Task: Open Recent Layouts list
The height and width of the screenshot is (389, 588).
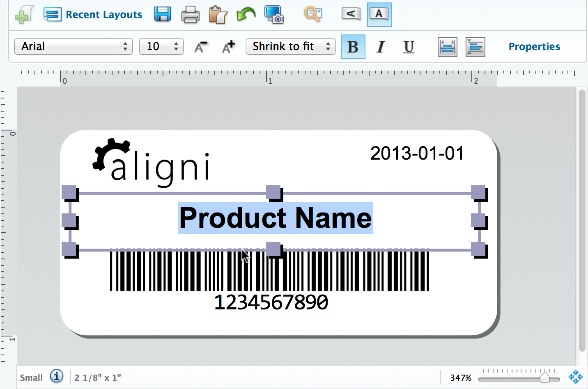Action: 104,15
